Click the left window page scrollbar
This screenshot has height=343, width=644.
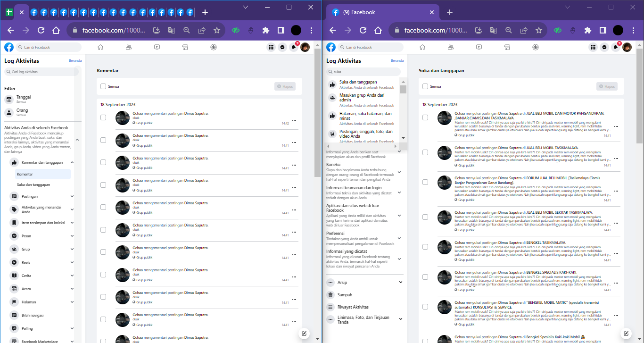coord(318,112)
